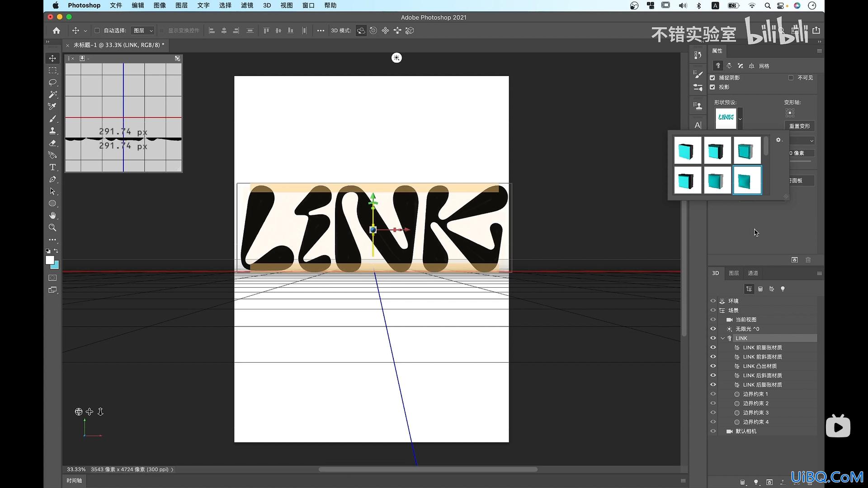The height and width of the screenshot is (488, 868).
Task: Click the Home icon in options bar
Action: 56,31
